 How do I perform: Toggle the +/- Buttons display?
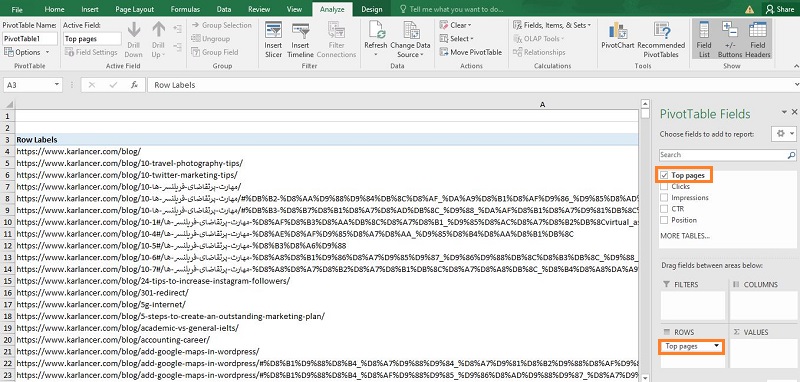click(730, 40)
